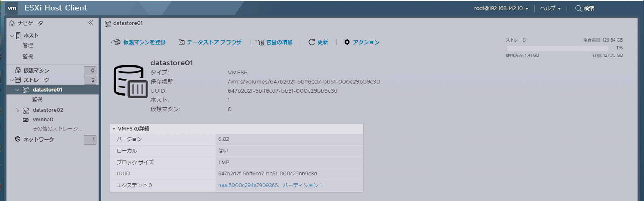Click the Storage count badge 2
This screenshot has height=201, width=644.
click(90, 80)
